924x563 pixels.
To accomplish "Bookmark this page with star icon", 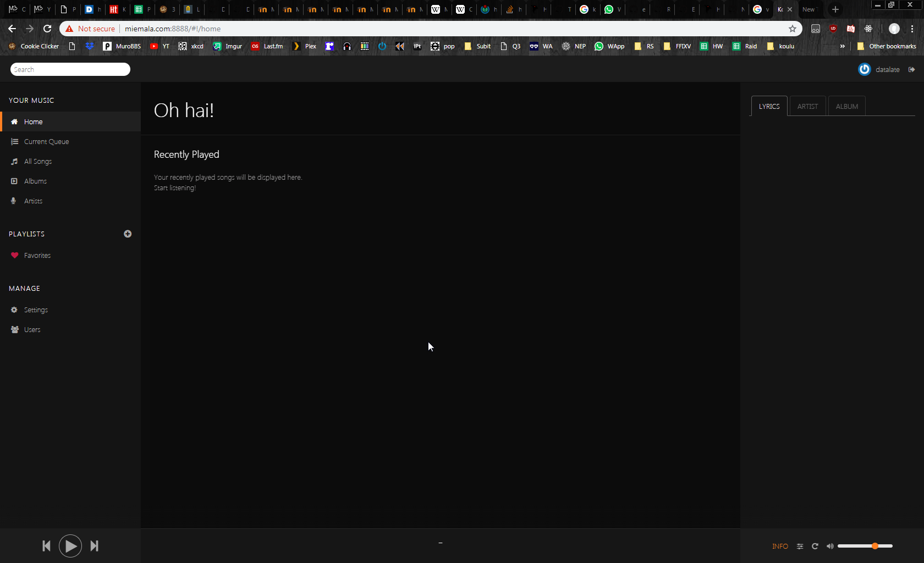I will click(793, 29).
